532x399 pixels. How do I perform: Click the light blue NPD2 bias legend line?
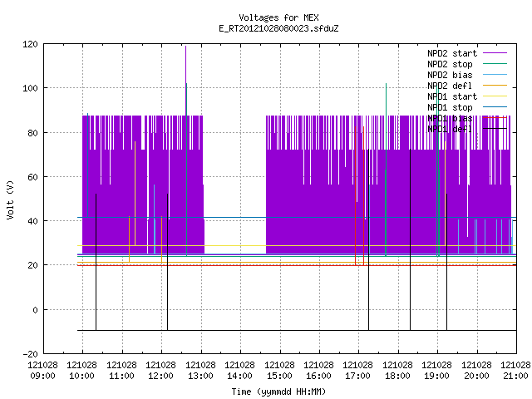point(495,74)
